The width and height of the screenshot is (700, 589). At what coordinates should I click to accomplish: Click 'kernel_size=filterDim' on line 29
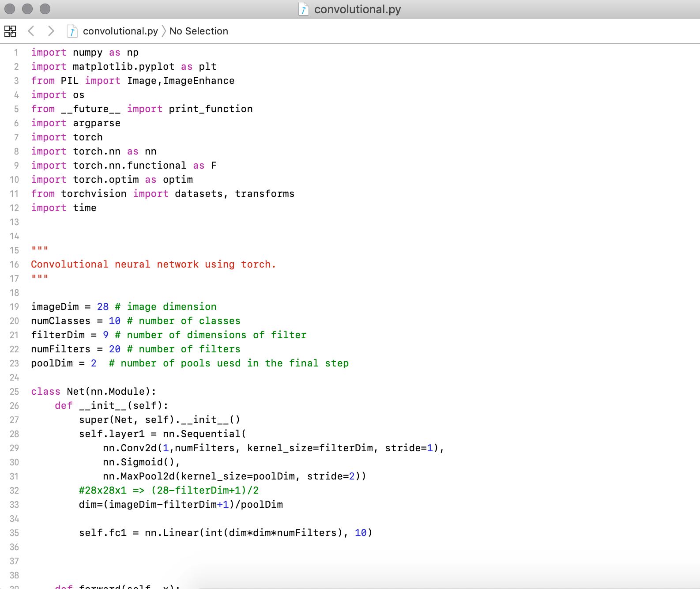tap(310, 448)
